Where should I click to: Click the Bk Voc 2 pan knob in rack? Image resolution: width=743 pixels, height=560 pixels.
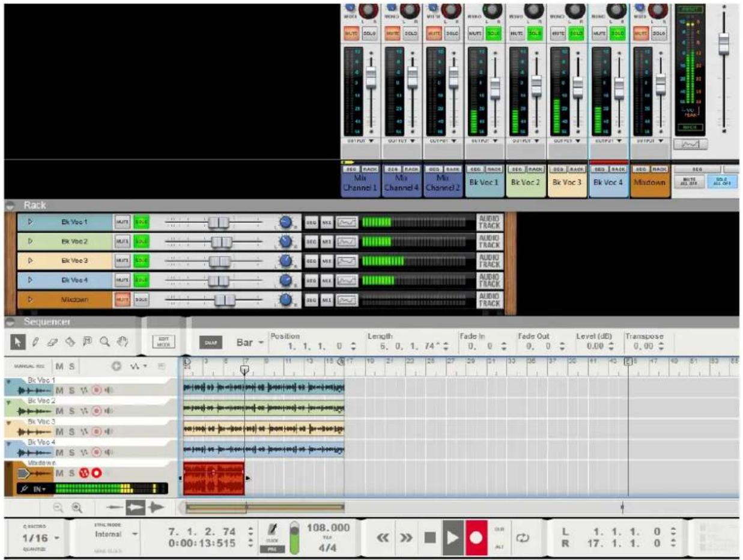pyautogui.click(x=287, y=242)
